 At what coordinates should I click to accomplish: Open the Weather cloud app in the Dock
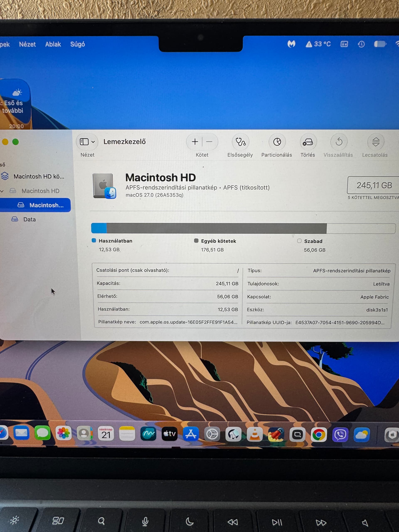point(361,435)
